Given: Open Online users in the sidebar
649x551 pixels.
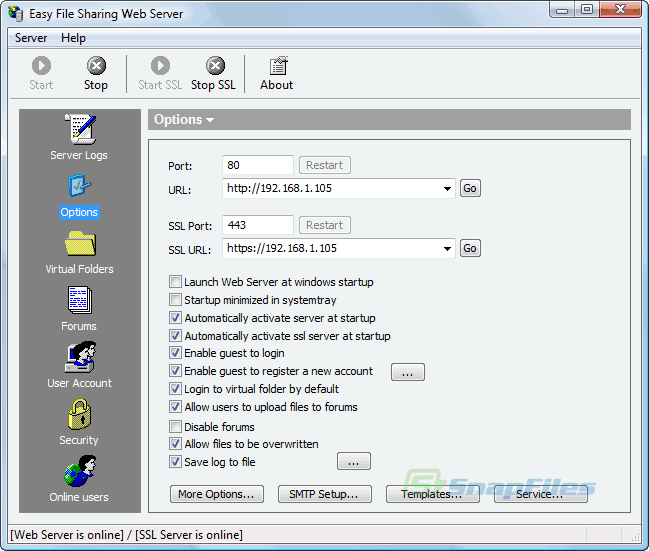Looking at the screenshot, I should click(x=79, y=479).
